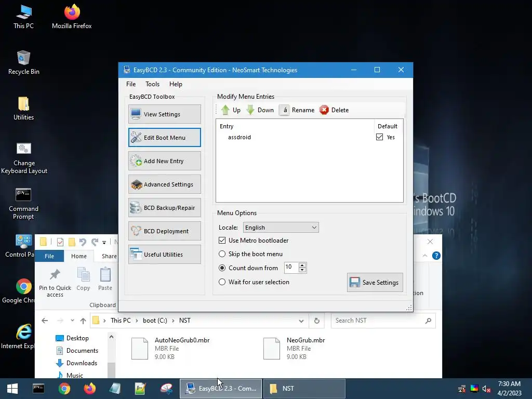The height and width of the screenshot is (399, 532).
Task: Open This PC desktop icon
Action: (23, 17)
